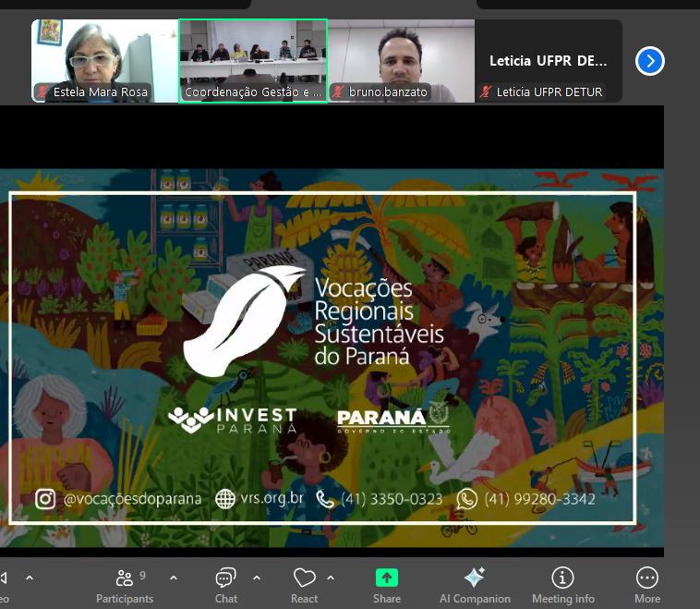Send a reaction with React heart icon

click(305, 586)
